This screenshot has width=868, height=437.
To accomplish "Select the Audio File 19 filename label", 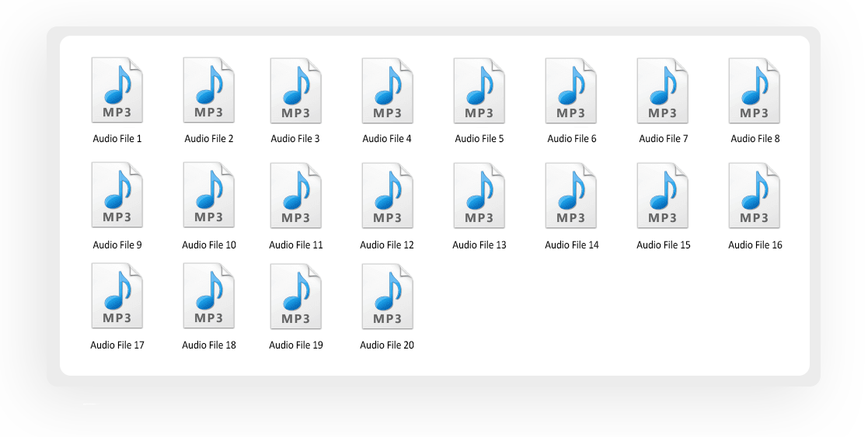I will click(295, 345).
